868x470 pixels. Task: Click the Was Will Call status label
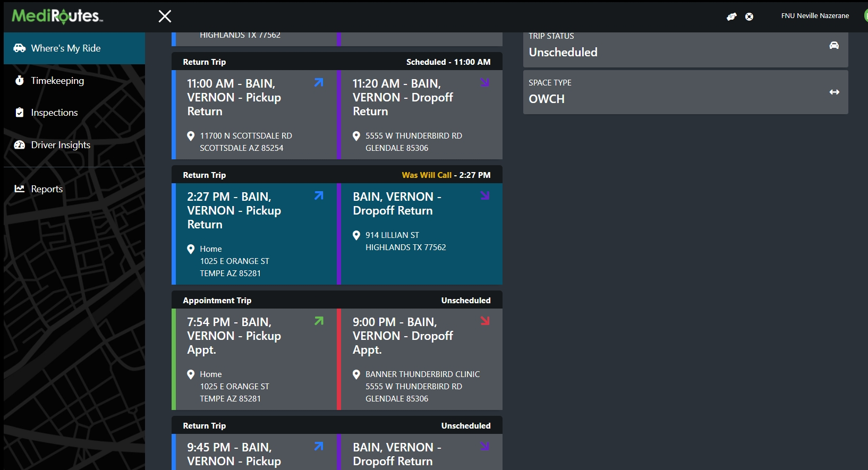(427, 175)
